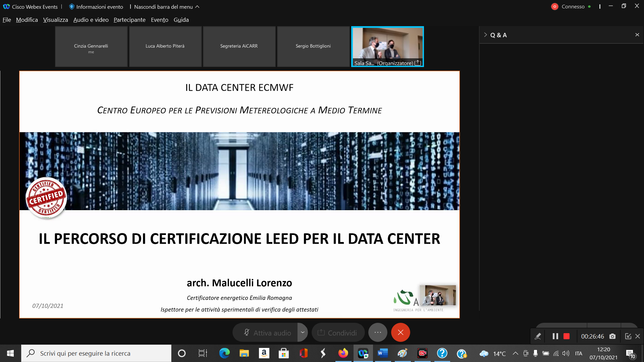Show hidden system tray icons
The image size is (644, 362).
coord(516,353)
